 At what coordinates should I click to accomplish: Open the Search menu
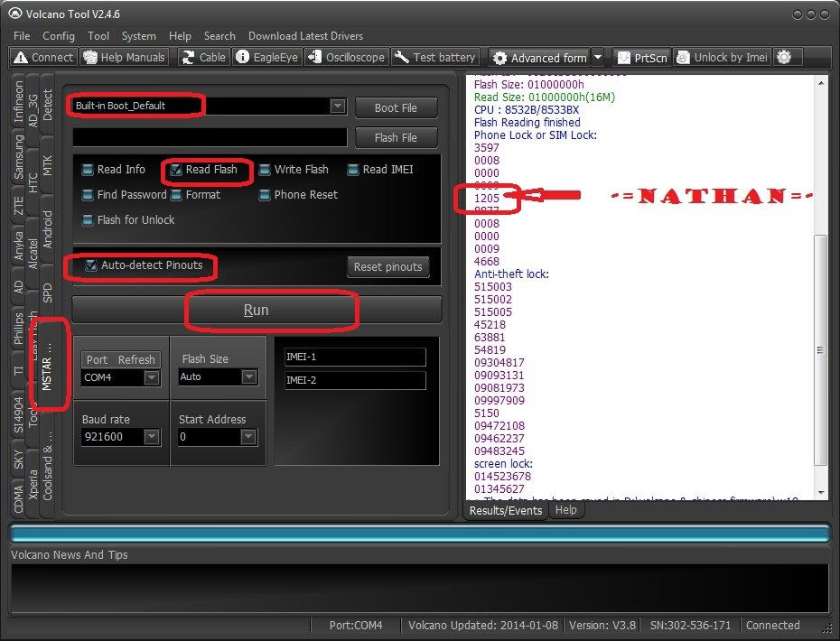219,36
